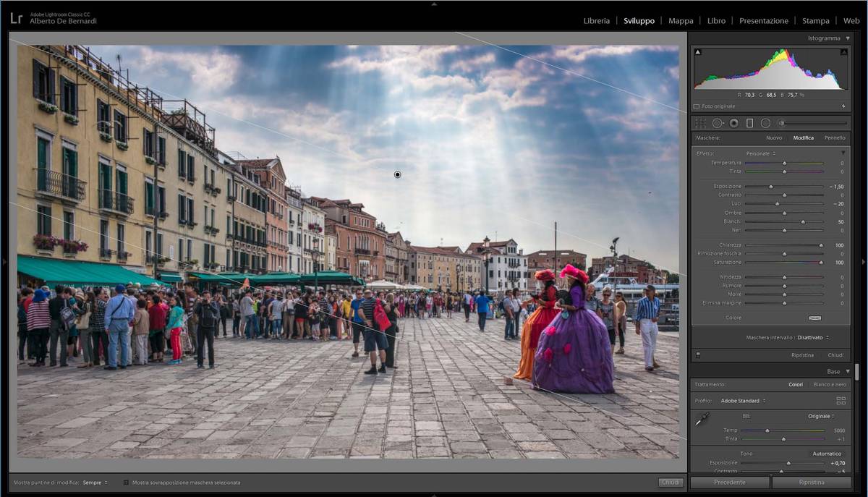Switch to the Libreria module
Screen dimensions: 868x497
pyautogui.click(x=596, y=21)
